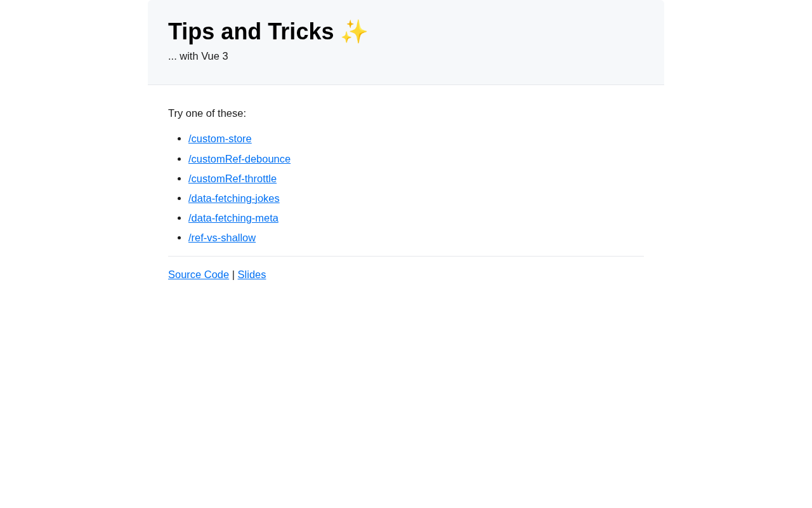The image size is (812, 508).
Task: Open the /ref-vs-shallow demo
Action: [221, 237]
